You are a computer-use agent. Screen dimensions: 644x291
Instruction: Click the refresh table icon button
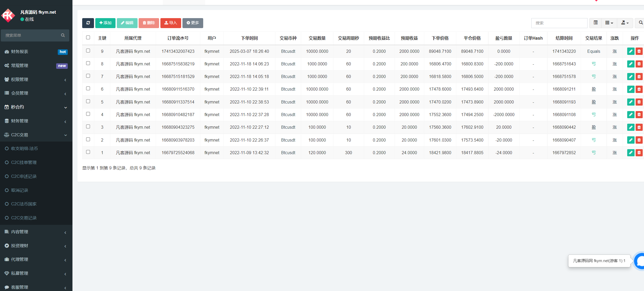pyautogui.click(x=88, y=23)
